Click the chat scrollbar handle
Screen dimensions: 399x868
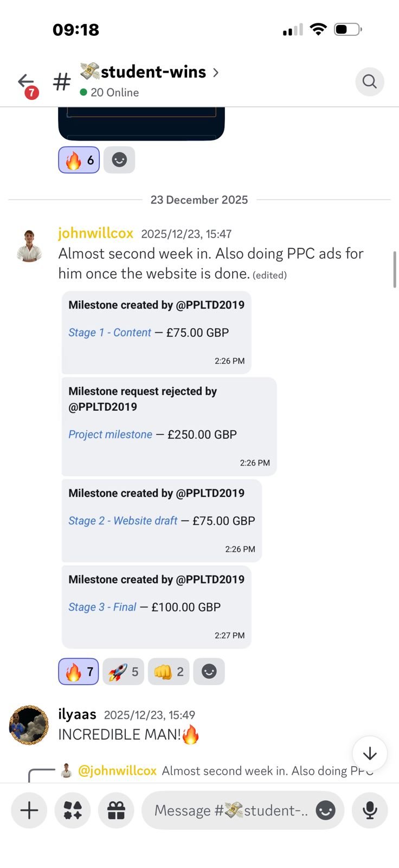coord(395,269)
